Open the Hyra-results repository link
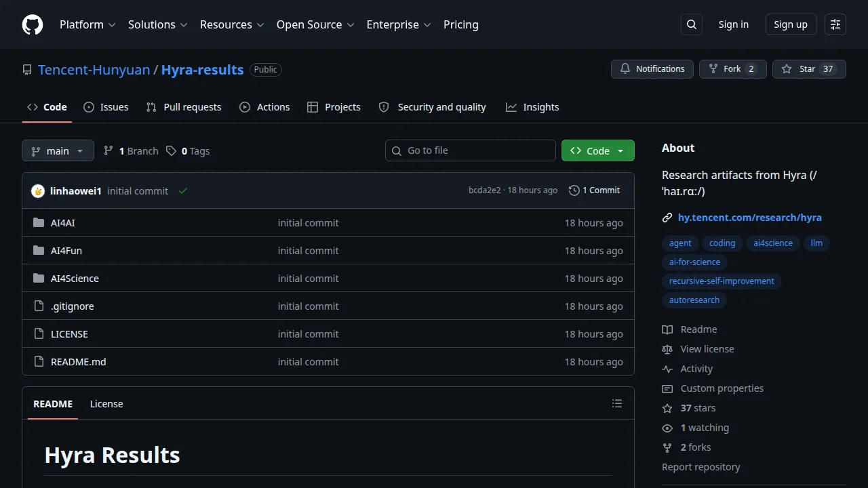This screenshot has height=488, width=868. pyautogui.click(x=202, y=70)
